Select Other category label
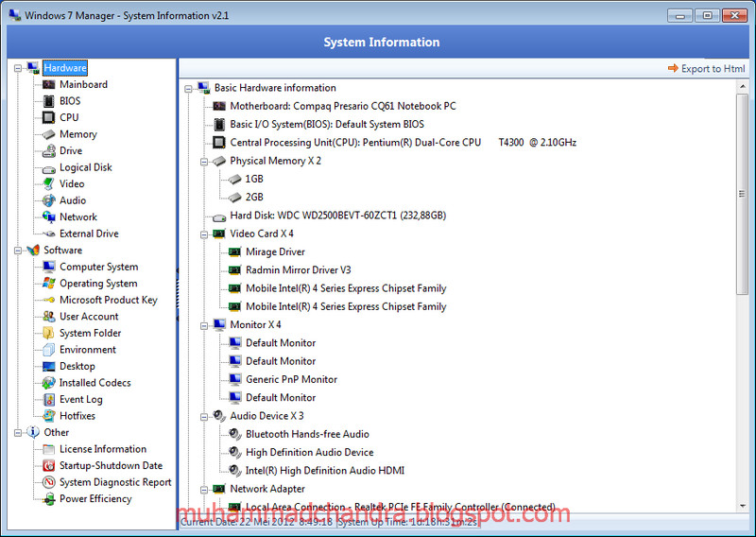The width and height of the screenshot is (756, 537). click(57, 432)
